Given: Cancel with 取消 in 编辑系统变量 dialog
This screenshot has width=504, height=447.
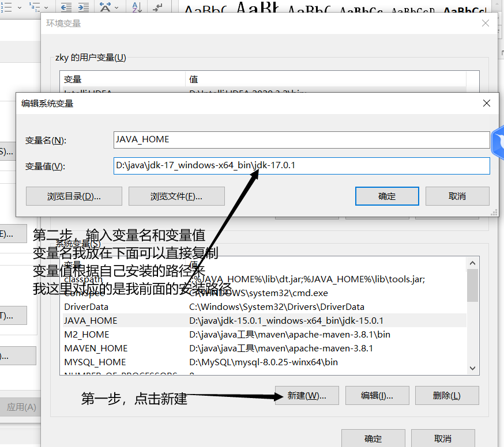Looking at the screenshot, I should point(457,196).
